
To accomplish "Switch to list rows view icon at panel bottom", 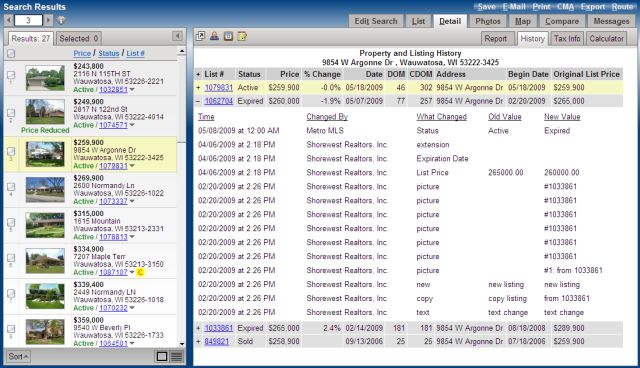I will point(177,357).
